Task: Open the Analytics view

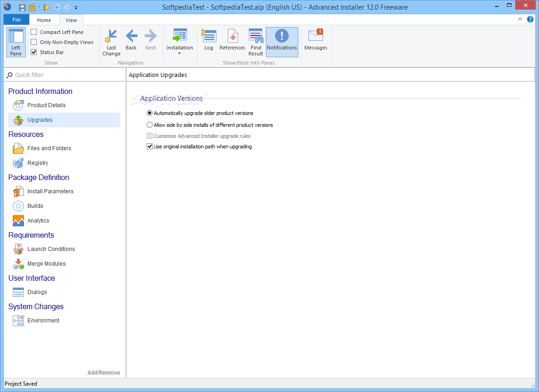Action: tap(64, 221)
